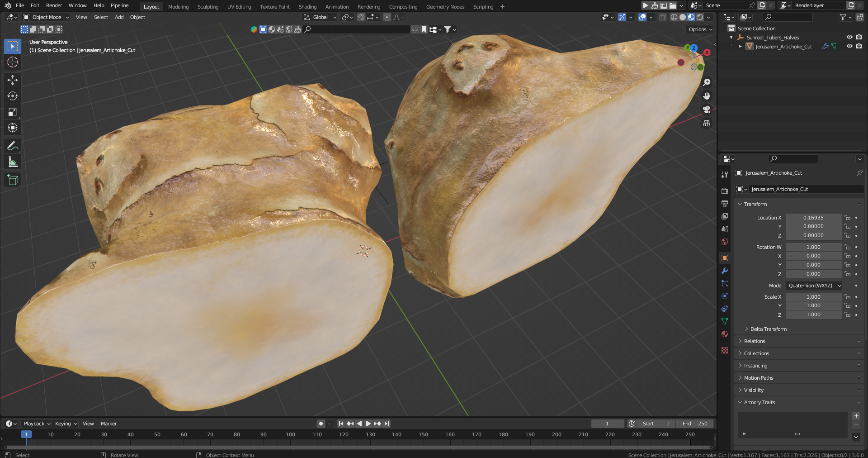The height and width of the screenshot is (458, 868).
Task: Lock Location X with padlock icon
Action: pyautogui.click(x=847, y=218)
